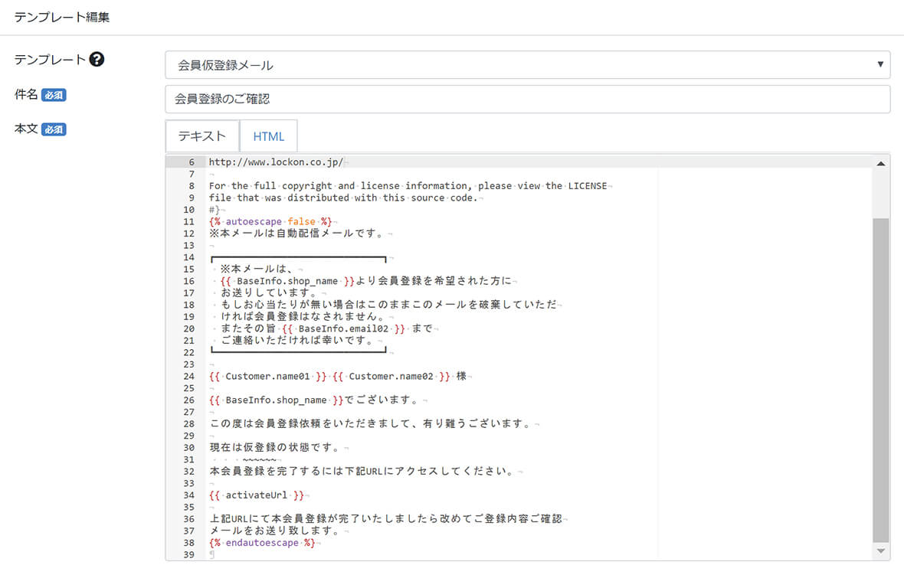
Task: Click the editor scrollbar up arrow
Action: tap(880, 163)
